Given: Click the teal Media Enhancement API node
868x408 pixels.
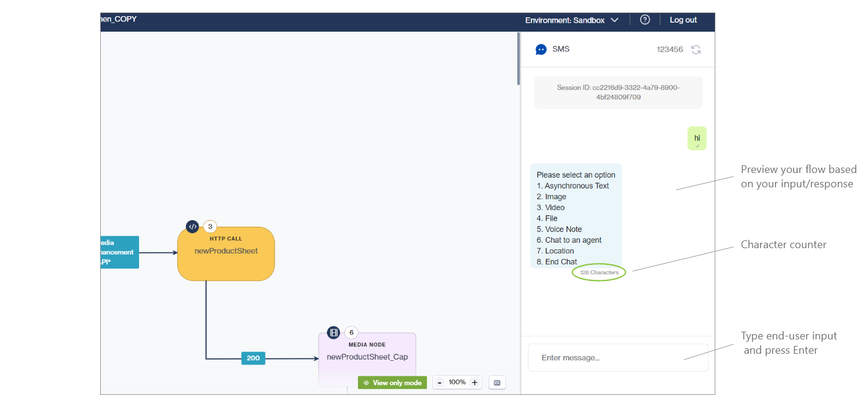Looking at the screenshot, I should point(119,252).
